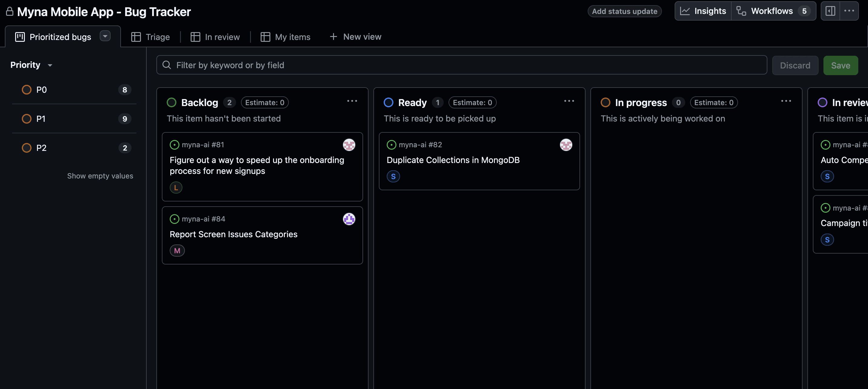The width and height of the screenshot is (868, 389).
Task: Toggle the side panel layout icon
Action: coord(830,11)
